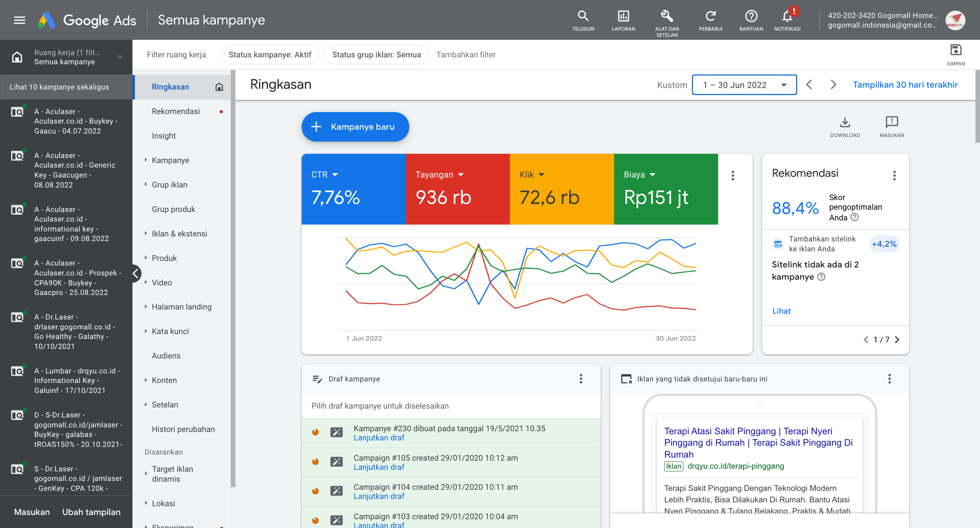Open the 1 – 30 Jun 2022 date dropdown
Image resolution: width=980 pixels, height=528 pixels.
click(x=744, y=85)
